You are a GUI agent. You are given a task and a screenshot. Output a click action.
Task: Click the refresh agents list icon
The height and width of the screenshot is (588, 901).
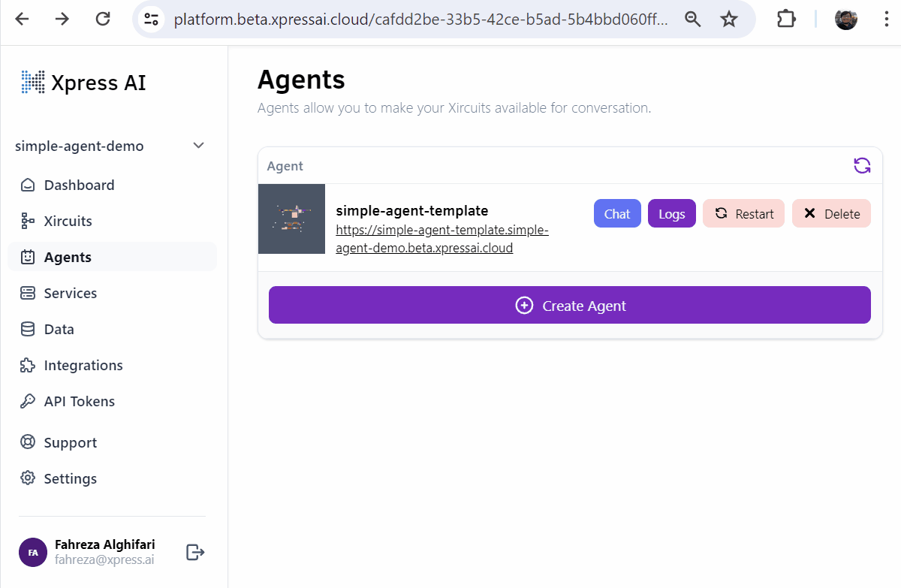click(x=862, y=165)
